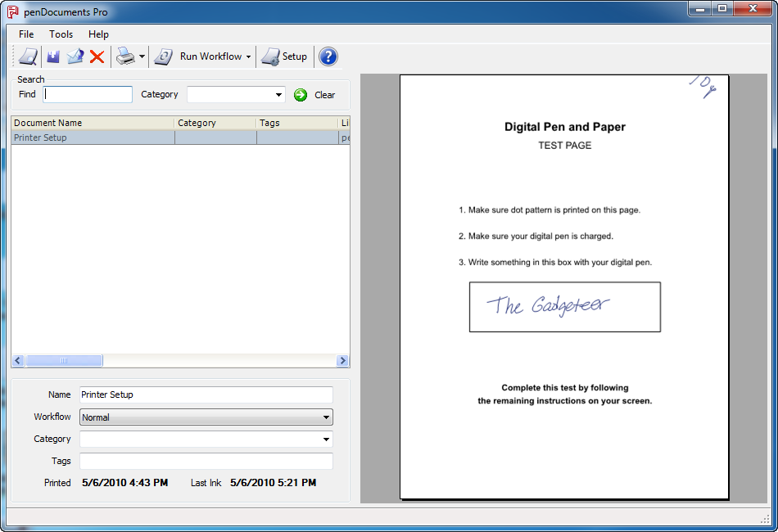Viewport: 778px width, 532px height.
Task: Expand the printer icon's dropdown arrow
Action: 142,56
